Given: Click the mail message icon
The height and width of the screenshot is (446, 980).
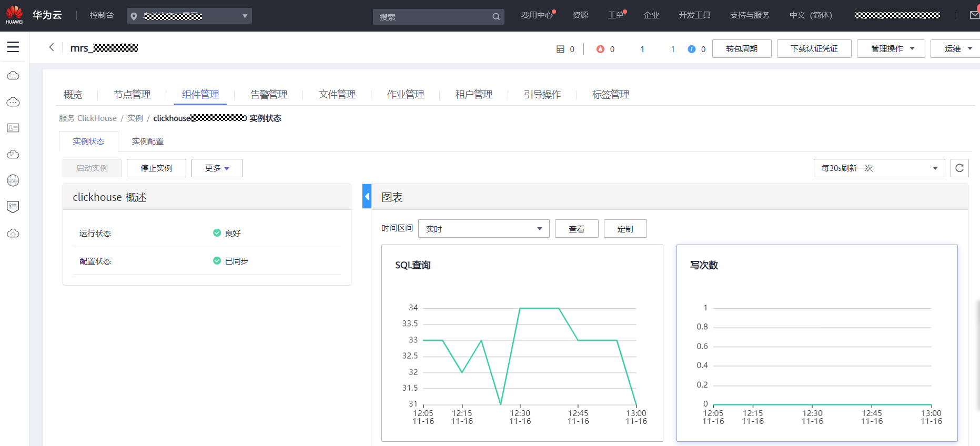Looking at the screenshot, I should [x=975, y=15].
